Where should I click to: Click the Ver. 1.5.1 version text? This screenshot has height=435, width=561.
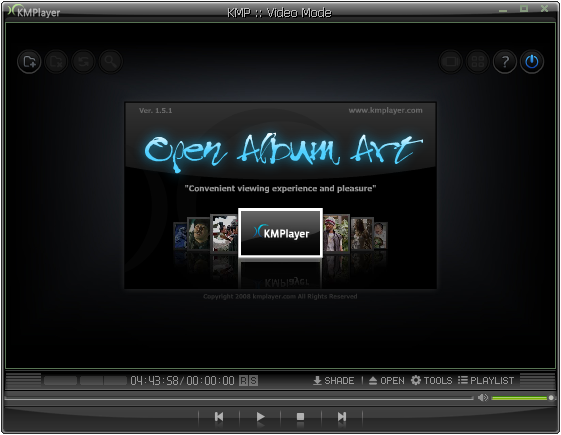156,111
